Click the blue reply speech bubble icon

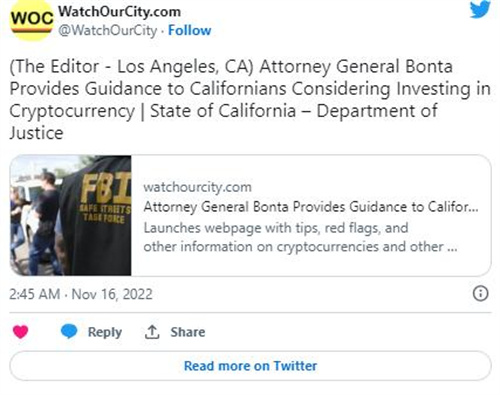[x=69, y=331]
